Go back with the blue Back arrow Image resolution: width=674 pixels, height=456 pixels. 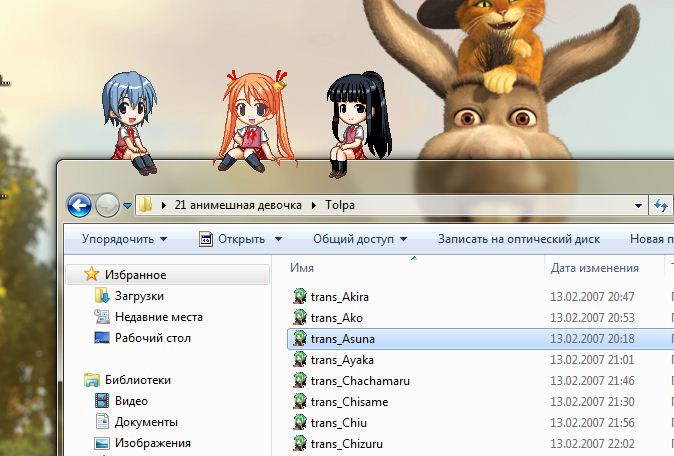pyautogui.click(x=79, y=205)
